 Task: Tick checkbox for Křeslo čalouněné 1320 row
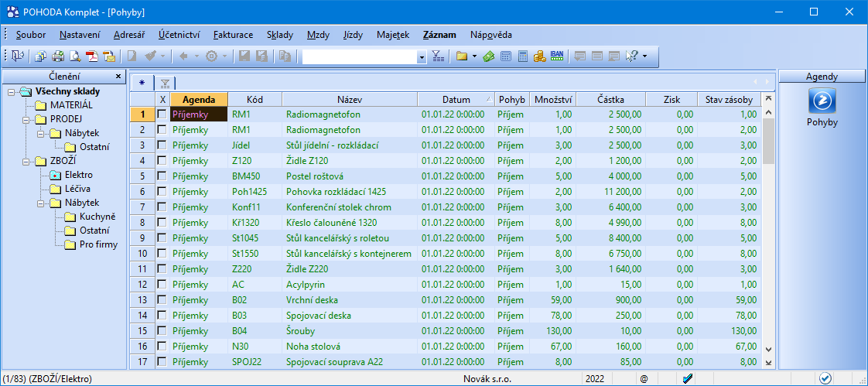[162, 223]
